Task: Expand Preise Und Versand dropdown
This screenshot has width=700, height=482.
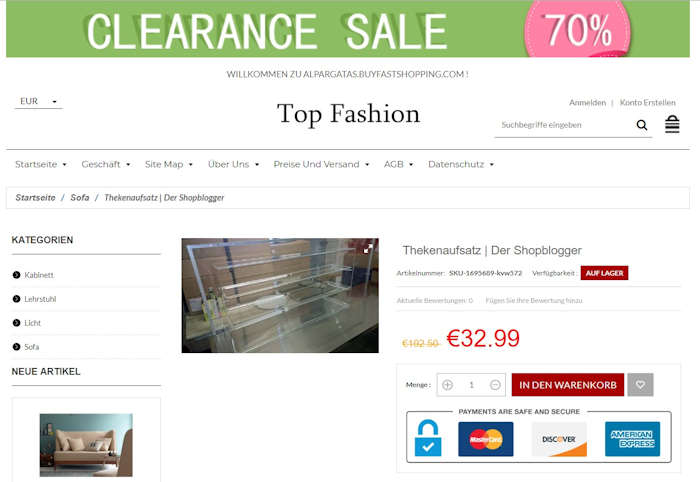Action: pyautogui.click(x=321, y=164)
